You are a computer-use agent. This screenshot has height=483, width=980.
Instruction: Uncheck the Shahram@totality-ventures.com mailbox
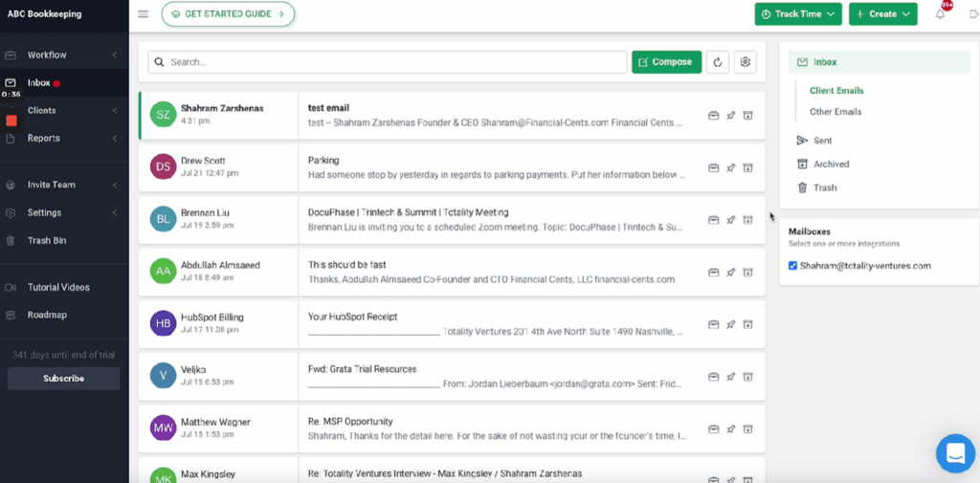point(792,266)
